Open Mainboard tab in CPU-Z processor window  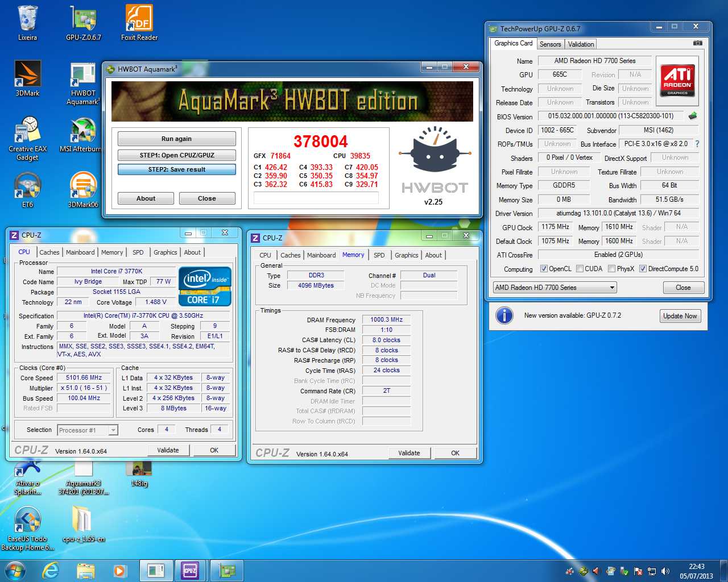(x=80, y=252)
